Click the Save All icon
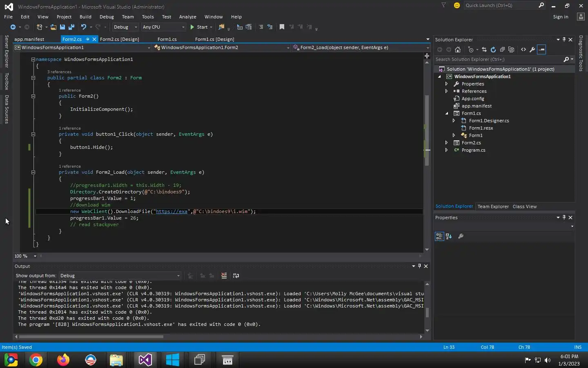Viewport: 588px width, 368px height. [x=71, y=27]
